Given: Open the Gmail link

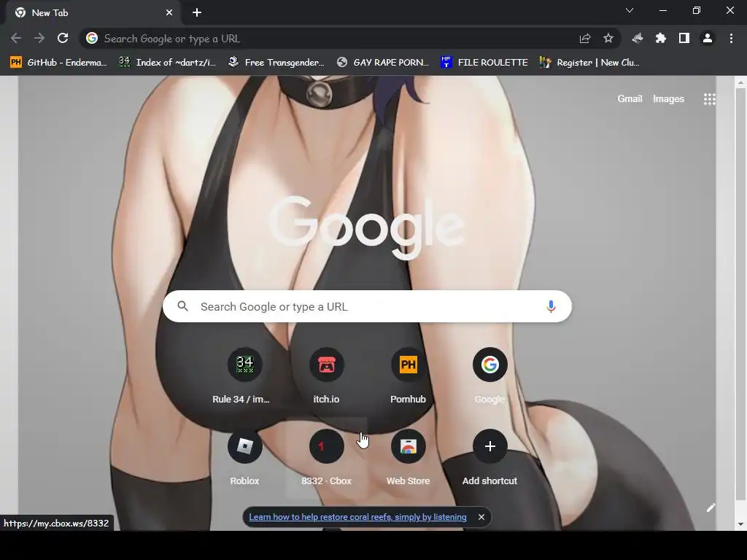Looking at the screenshot, I should point(630,98).
